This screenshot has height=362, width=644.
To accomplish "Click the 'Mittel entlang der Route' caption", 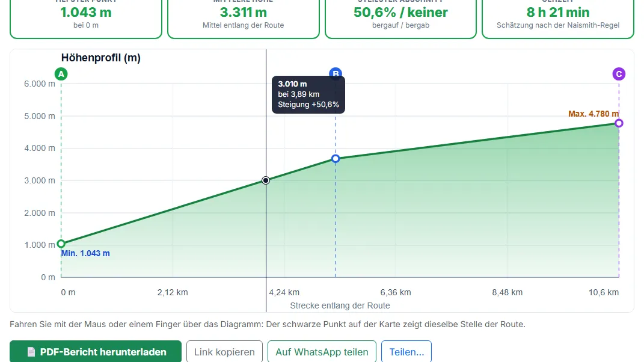I will tap(243, 25).
